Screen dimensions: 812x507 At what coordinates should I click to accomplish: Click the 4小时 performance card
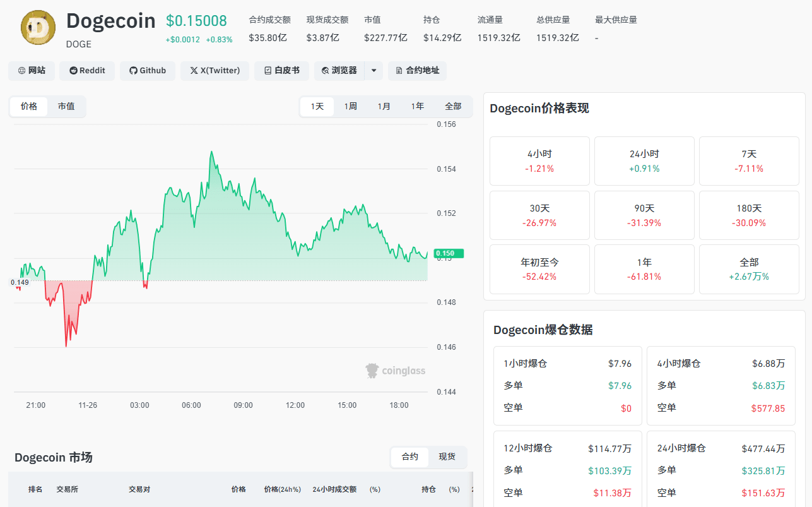[x=539, y=161]
